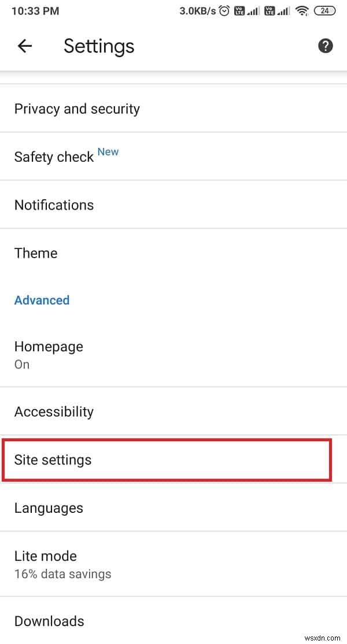Go back using the arrow icon

coord(25,46)
